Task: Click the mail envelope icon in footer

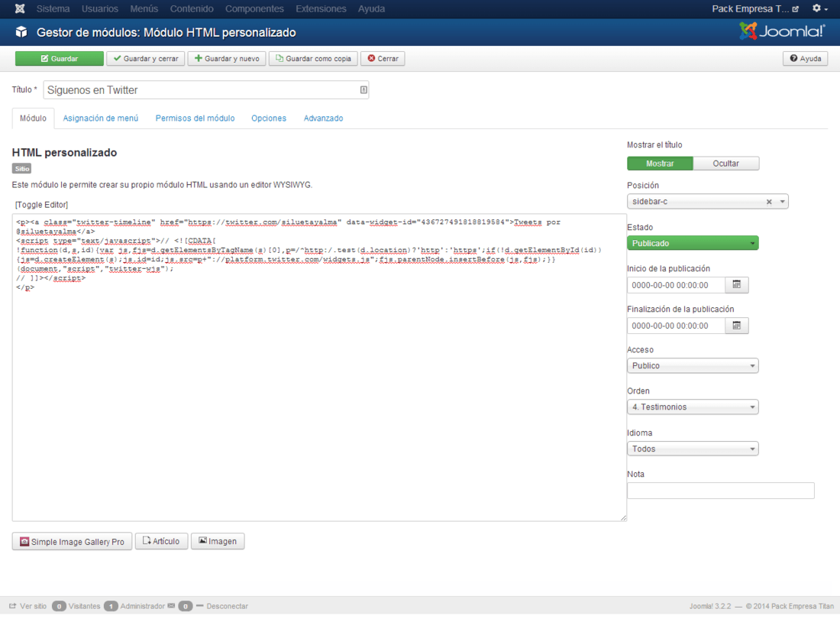Action: pos(171,606)
